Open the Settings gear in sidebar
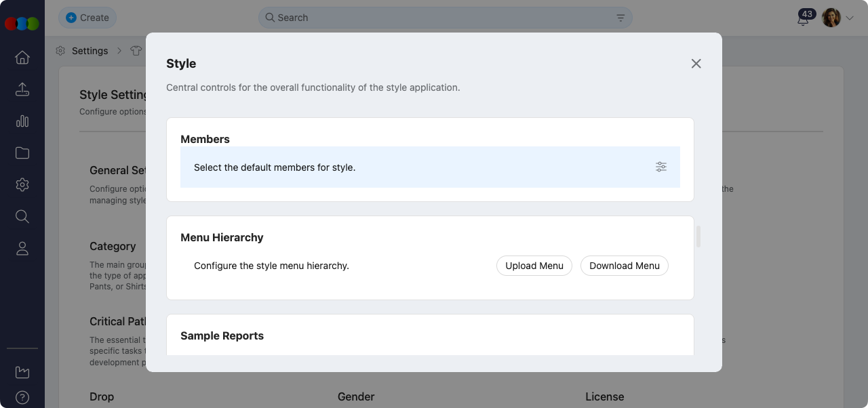This screenshot has width=868, height=408. [22, 185]
